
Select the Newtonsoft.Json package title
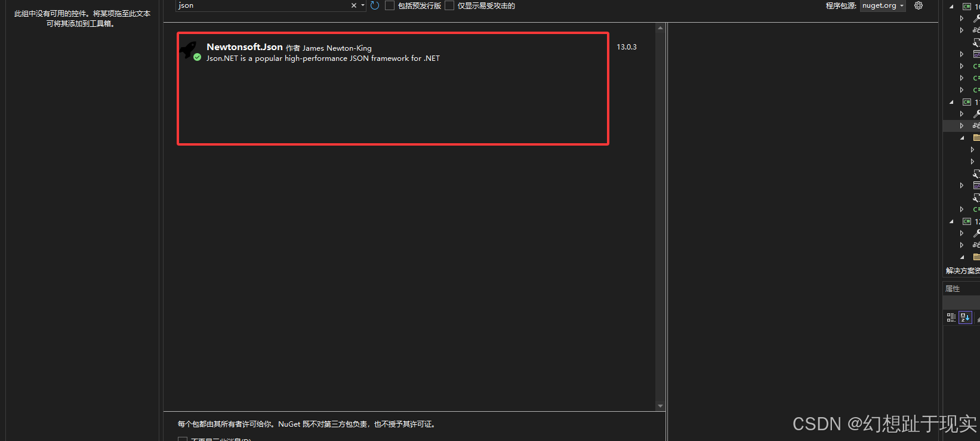pos(245,47)
